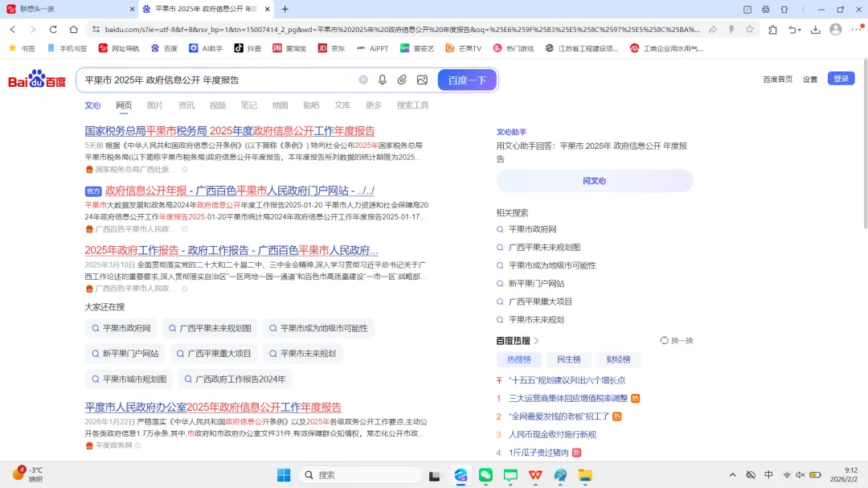Open hot topic 人民币现金收付施行新规
This screenshot has height=488, width=868.
(x=552, y=434)
